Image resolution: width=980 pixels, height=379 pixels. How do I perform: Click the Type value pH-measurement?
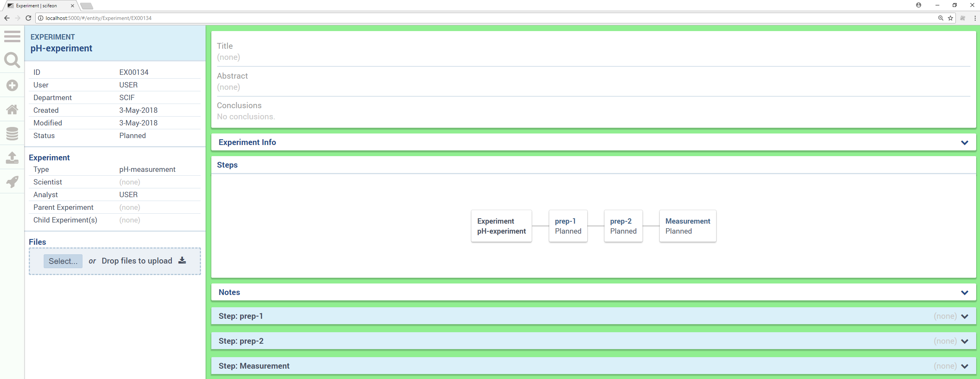point(147,169)
